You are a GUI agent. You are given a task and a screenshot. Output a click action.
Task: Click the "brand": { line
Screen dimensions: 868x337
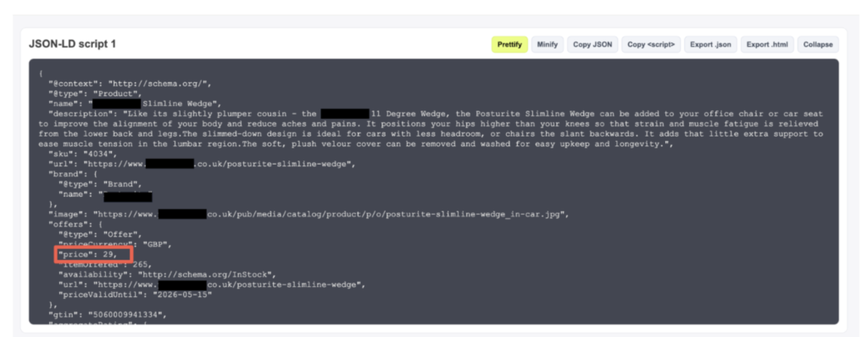click(x=73, y=174)
